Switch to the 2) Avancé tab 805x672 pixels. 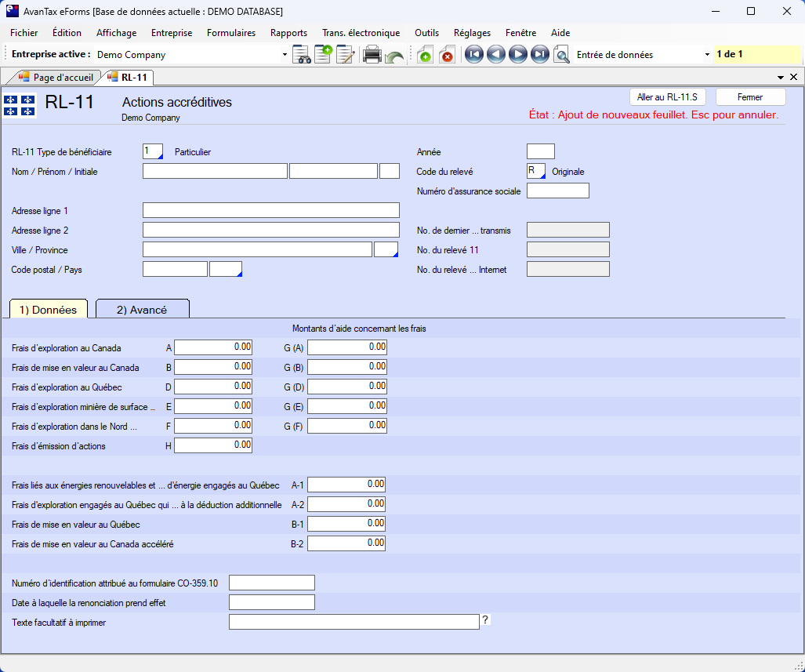pyautogui.click(x=142, y=310)
